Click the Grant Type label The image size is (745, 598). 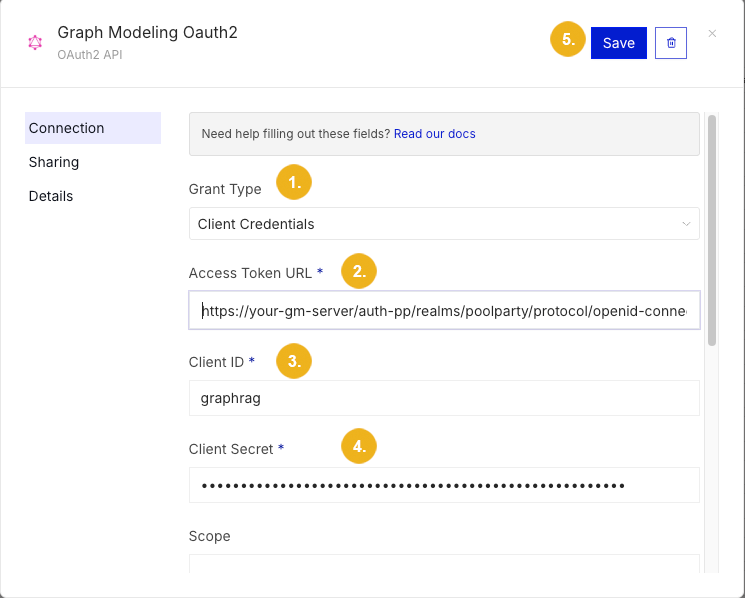225,189
